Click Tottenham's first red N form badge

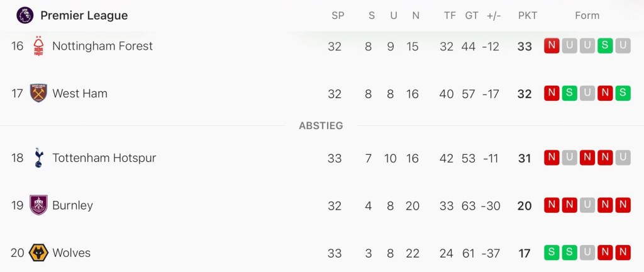coord(552,158)
